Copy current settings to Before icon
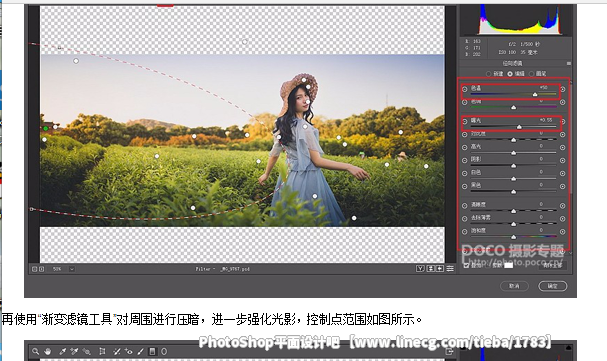The width and height of the screenshot is (607, 361). [x=440, y=269]
